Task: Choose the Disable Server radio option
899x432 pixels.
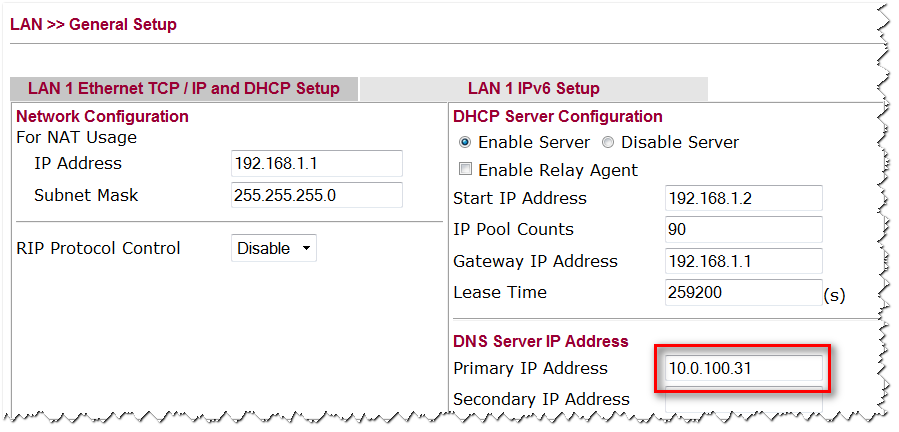Action: [608, 142]
